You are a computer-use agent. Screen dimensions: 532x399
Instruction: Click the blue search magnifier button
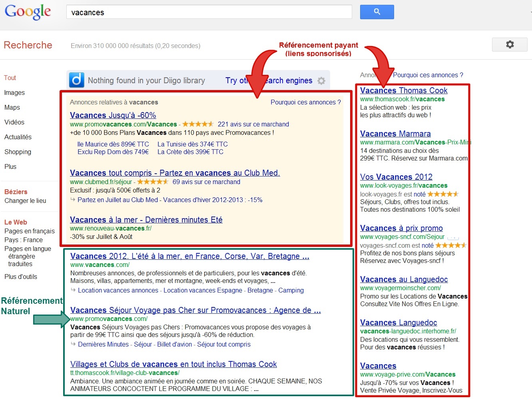[x=377, y=12]
